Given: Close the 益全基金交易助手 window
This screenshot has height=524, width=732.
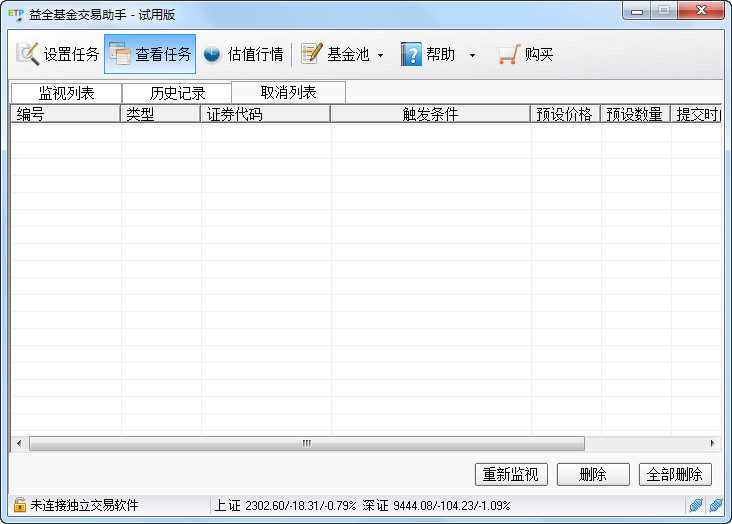Looking at the screenshot, I should click(701, 11).
